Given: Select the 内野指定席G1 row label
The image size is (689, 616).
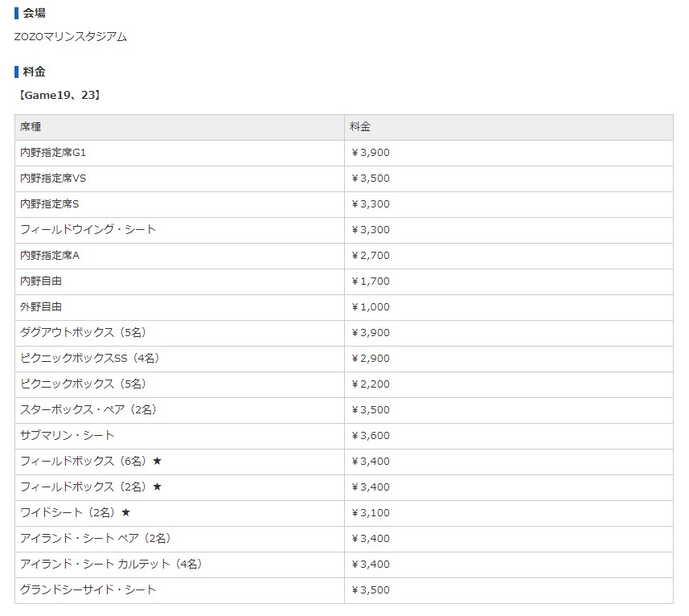Looking at the screenshot, I should pyautogui.click(x=53, y=153).
